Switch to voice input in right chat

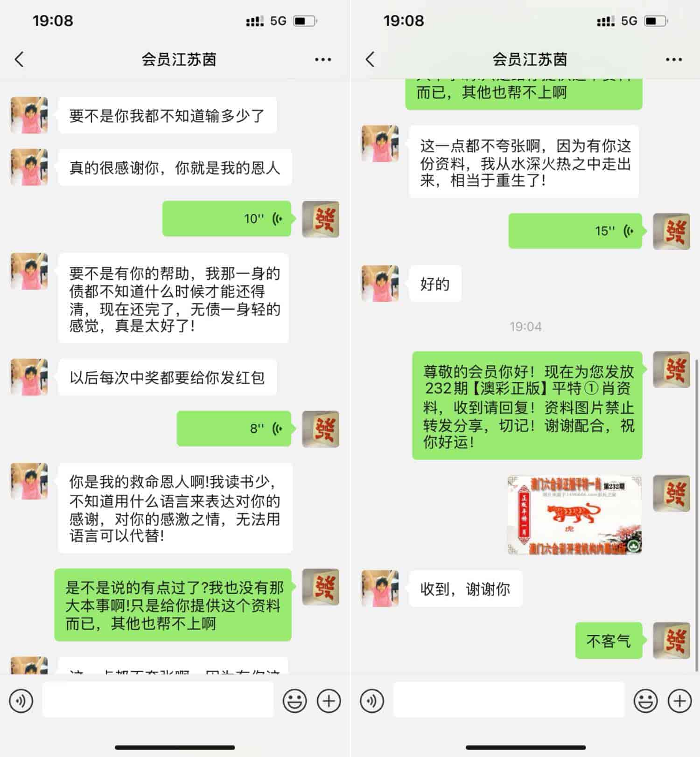[x=372, y=701]
